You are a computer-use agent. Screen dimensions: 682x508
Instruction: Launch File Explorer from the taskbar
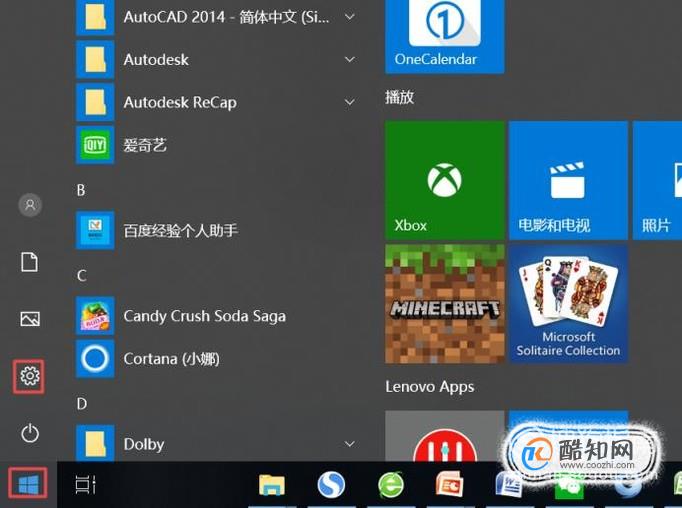pyautogui.click(x=272, y=485)
